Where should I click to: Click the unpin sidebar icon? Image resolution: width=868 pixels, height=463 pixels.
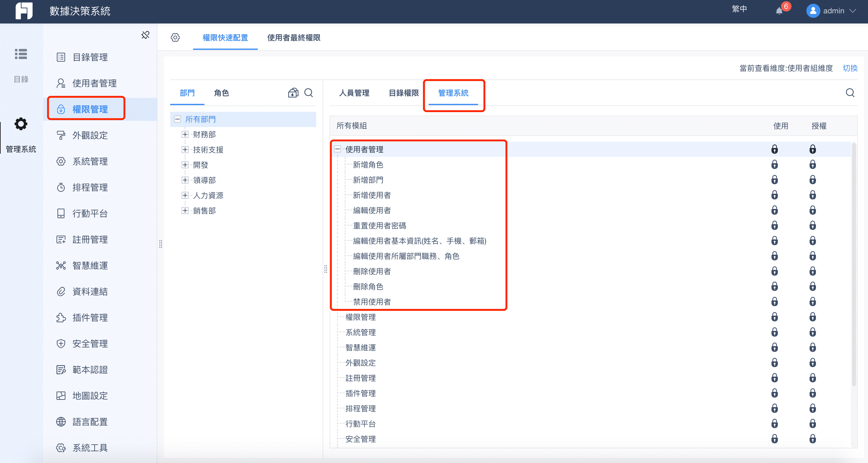point(145,35)
